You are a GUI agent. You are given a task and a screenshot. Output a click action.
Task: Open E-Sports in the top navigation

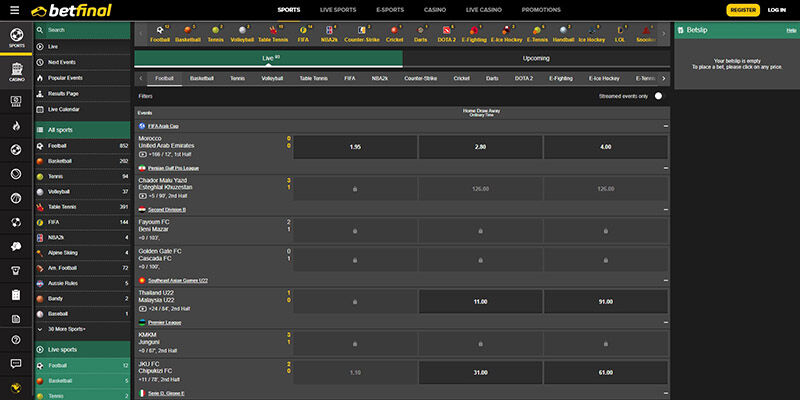[390, 10]
